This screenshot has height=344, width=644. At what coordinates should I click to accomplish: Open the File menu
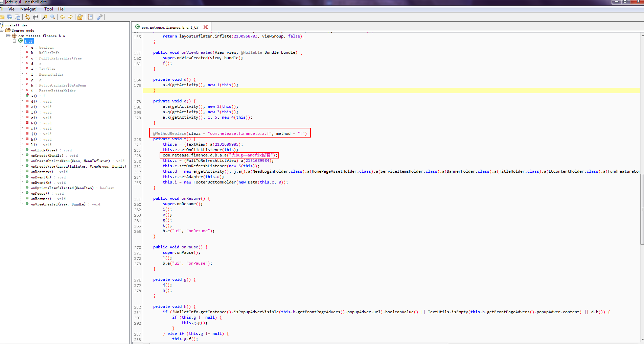click(2, 9)
